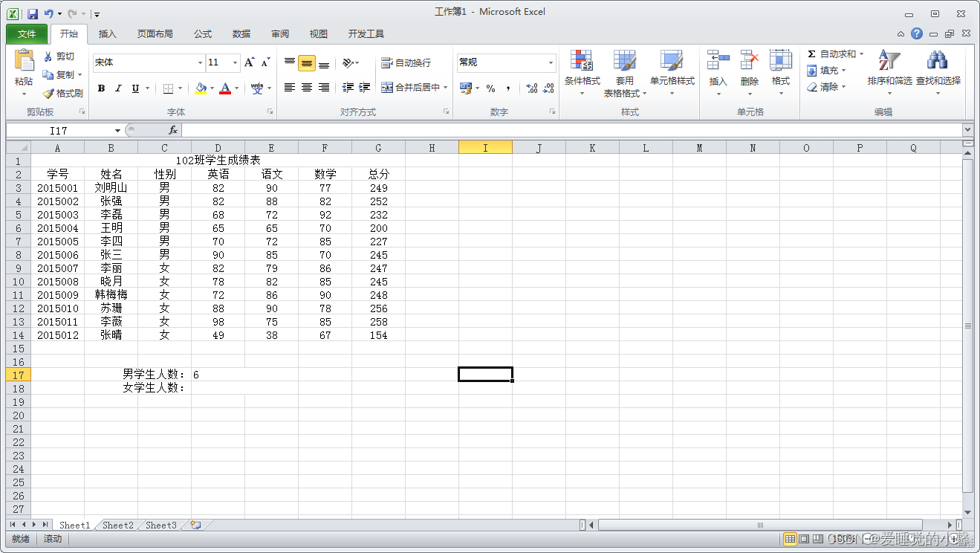Toggle middle align for cells

307,63
